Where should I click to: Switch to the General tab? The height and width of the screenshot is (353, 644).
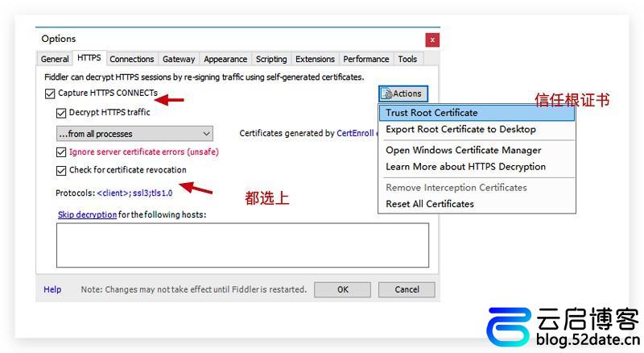pos(55,60)
